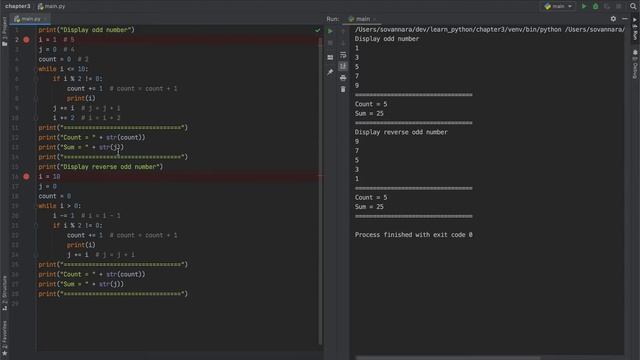The height and width of the screenshot is (360, 640).
Task: Click 'Display reverse odd number' console line
Action: tap(401, 132)
